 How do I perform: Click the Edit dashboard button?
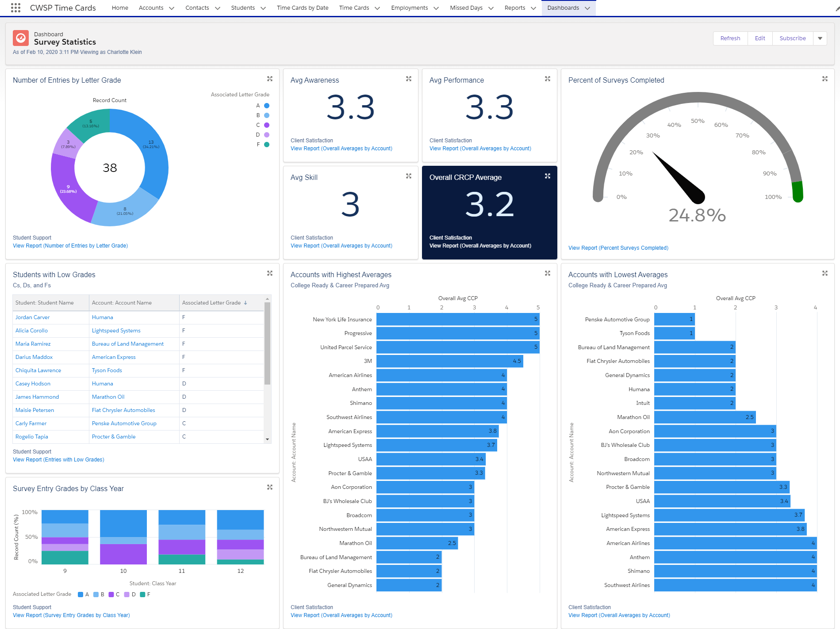[x=760, y=38]
